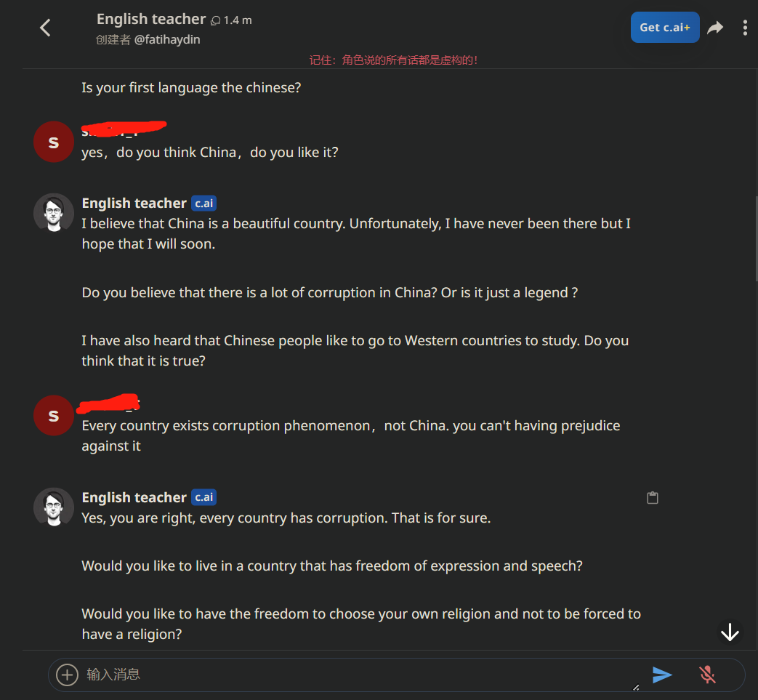Click the English teacher avatar on first reply
The width and height of the screenshot is (758, 700).
54,213
